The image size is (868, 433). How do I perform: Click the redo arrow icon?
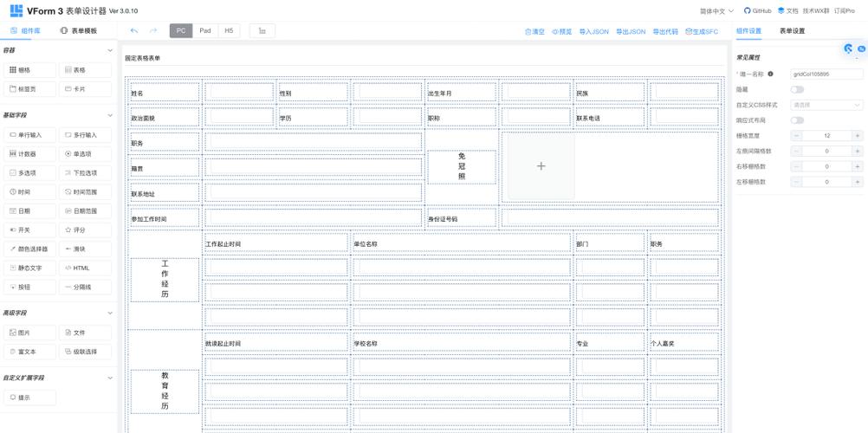tap(153, 31)
